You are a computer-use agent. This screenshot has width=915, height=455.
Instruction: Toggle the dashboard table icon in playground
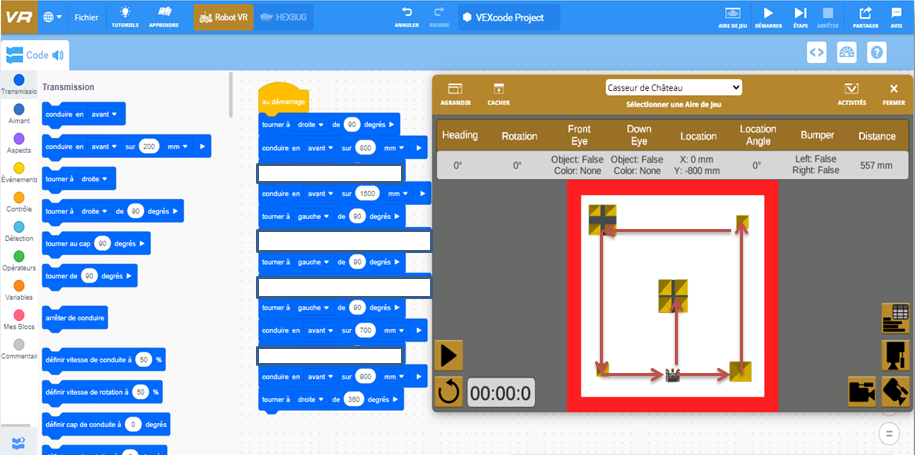tap(896, 318)
